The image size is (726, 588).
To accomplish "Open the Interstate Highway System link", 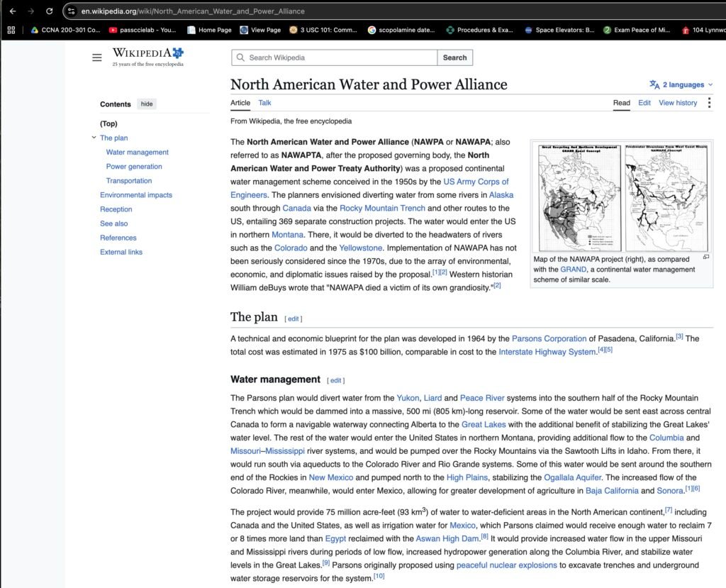I will [548, 352].
